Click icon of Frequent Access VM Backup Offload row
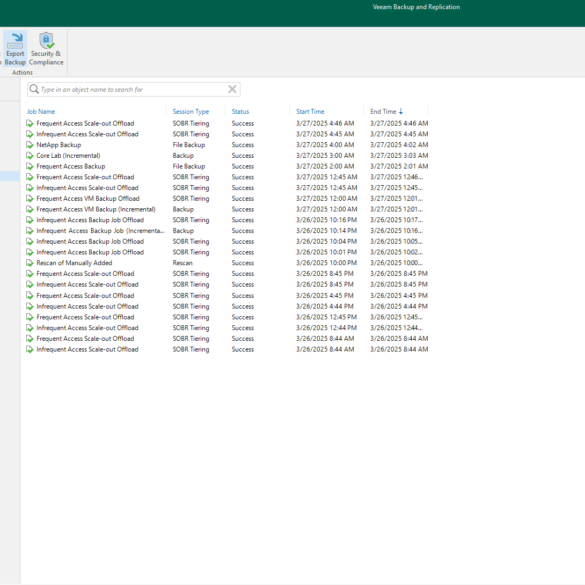Viewport: 585px width, 585px height. pos(30,198)
